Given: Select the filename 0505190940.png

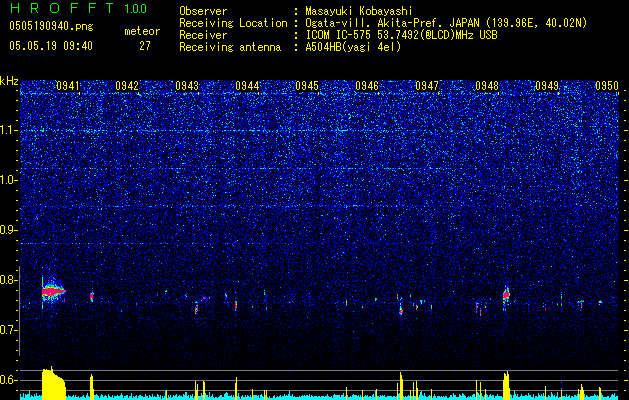Looking at the screenshot, I should pos(51,26).
